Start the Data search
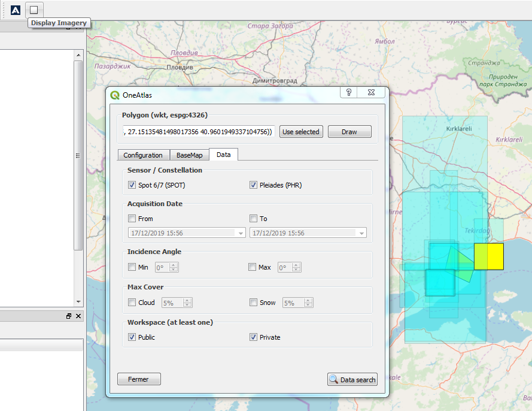The image size is (532, 411). [x=352, y=379]
